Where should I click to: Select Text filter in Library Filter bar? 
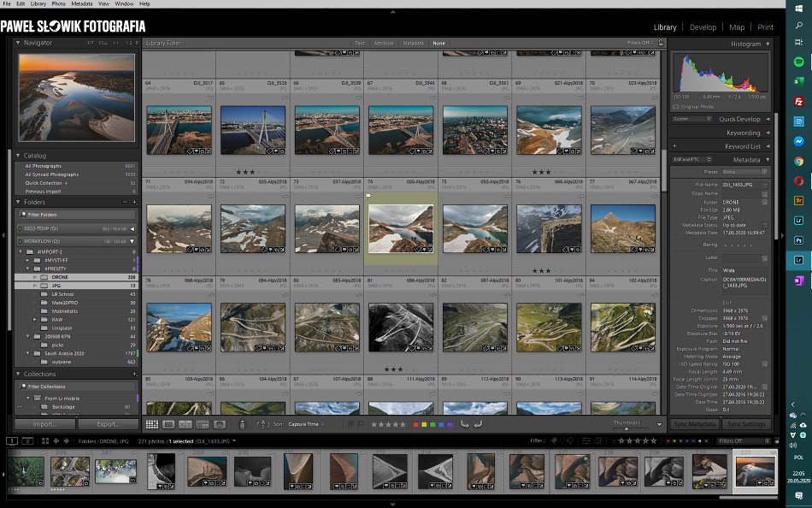(359, 43)
